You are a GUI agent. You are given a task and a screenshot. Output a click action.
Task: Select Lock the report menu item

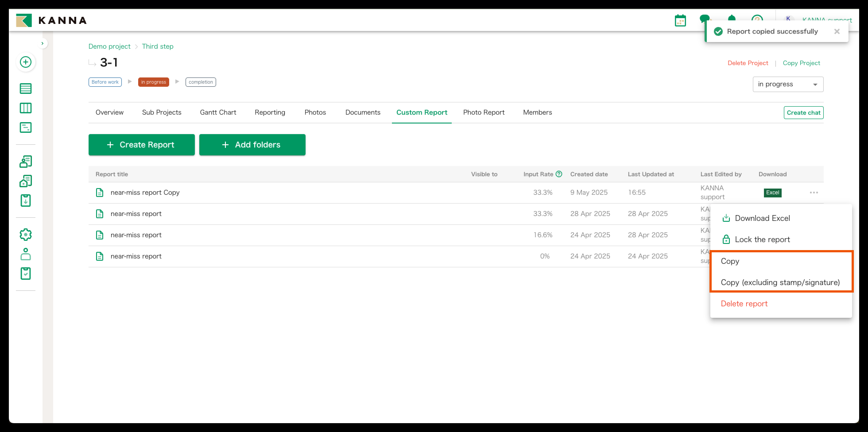[x=762, y=239]
